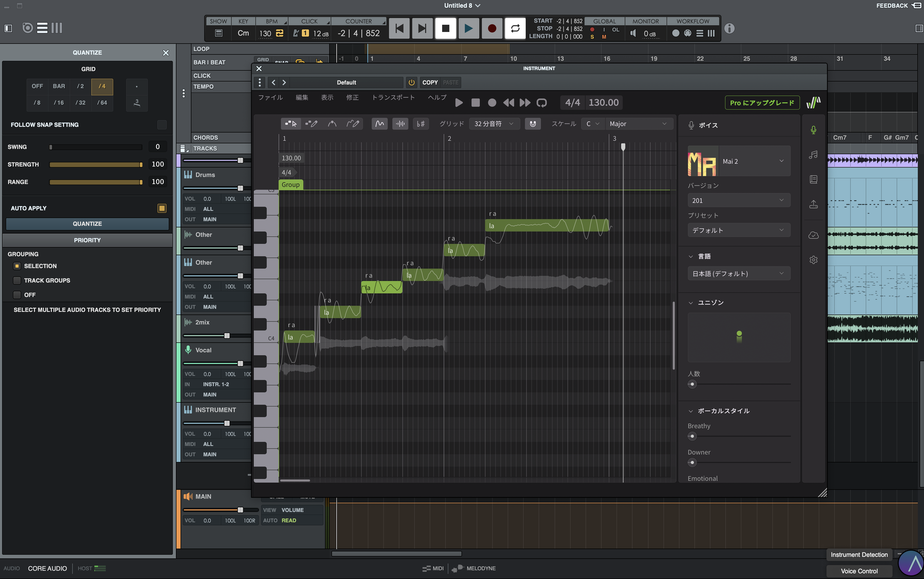Open the cloud side panel icon
924x579 pixels.
pyautogui.click(x=813, y=235)
